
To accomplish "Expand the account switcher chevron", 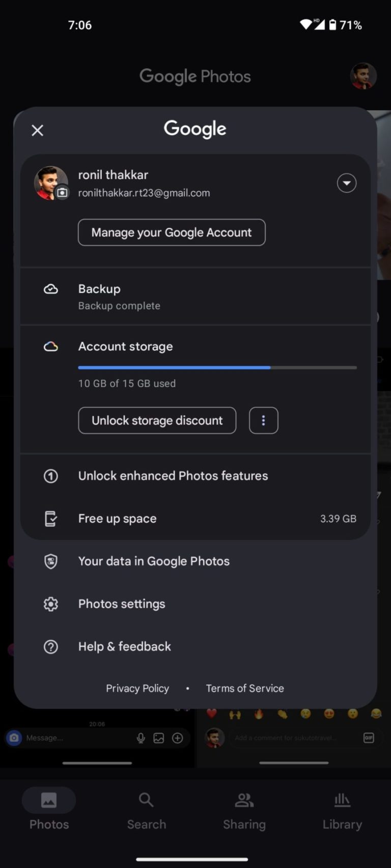I will (347, 183).
